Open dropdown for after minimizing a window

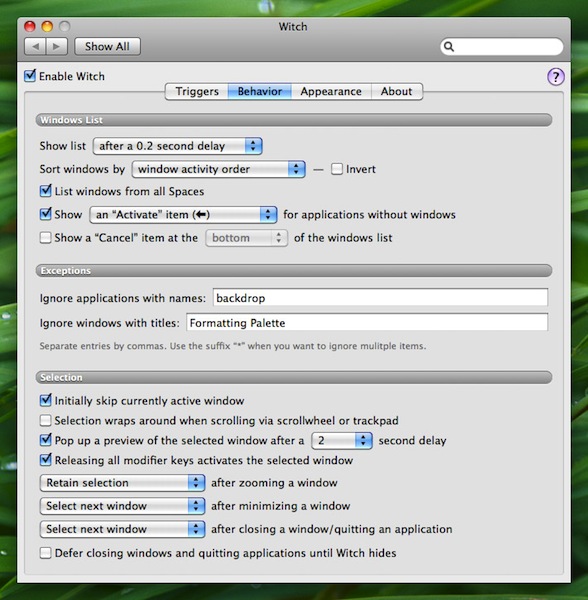pyautogui.click(x=122, y=506)
